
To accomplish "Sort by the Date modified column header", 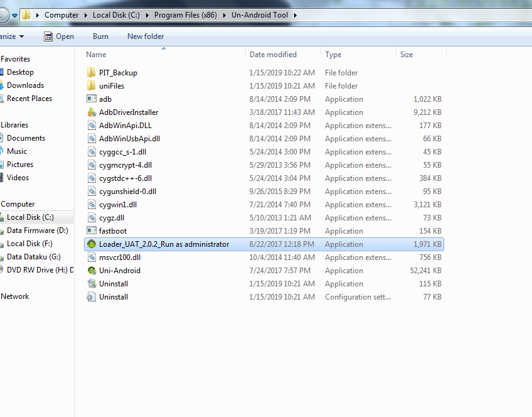I will coord(273,55).
